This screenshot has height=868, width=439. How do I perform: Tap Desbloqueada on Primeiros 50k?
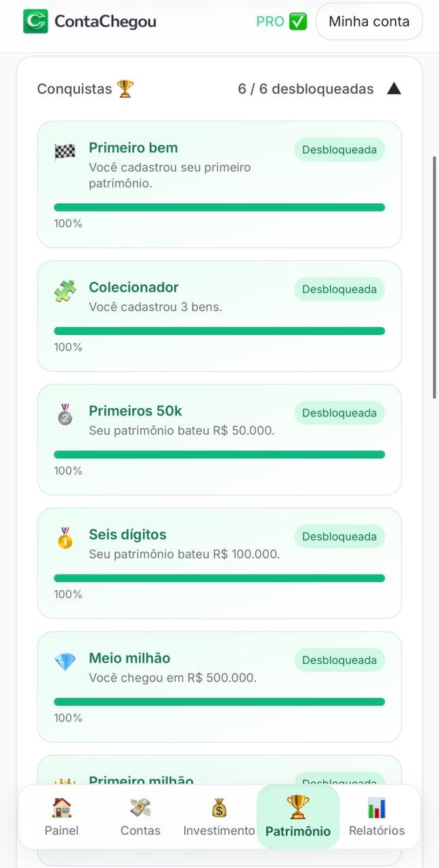(339, 412)
